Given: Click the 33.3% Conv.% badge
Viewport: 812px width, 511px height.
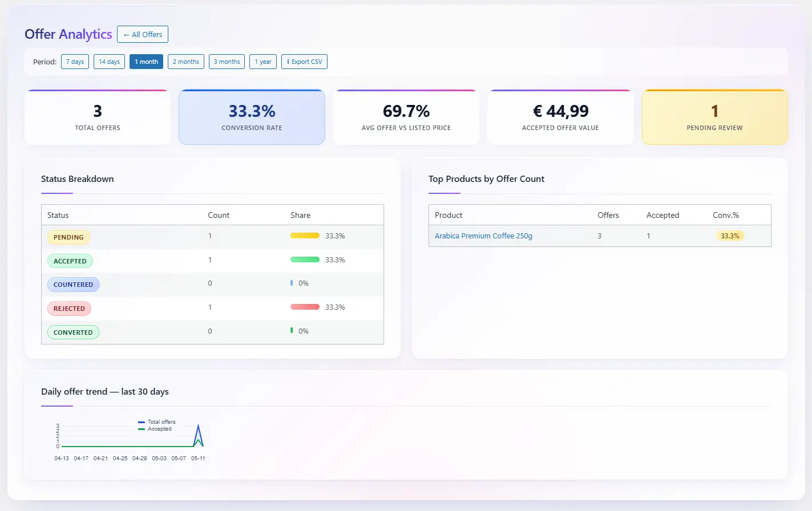Looking at the screenshot, I should [x=730, y=236].
